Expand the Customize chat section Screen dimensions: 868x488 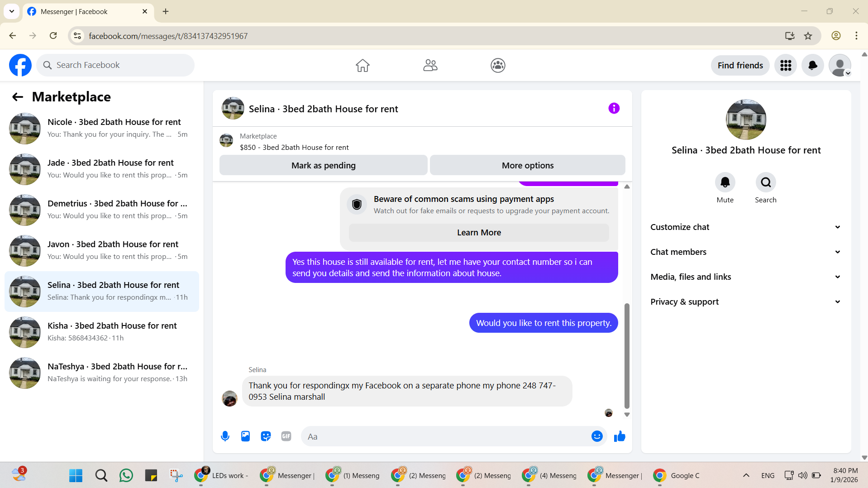click(746, 227)
